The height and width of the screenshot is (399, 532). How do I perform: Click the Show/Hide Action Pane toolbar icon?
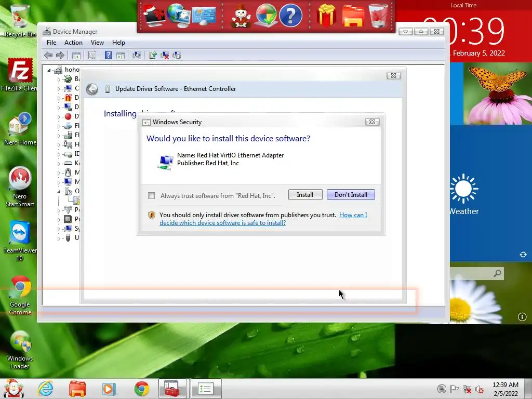point(121,55)
